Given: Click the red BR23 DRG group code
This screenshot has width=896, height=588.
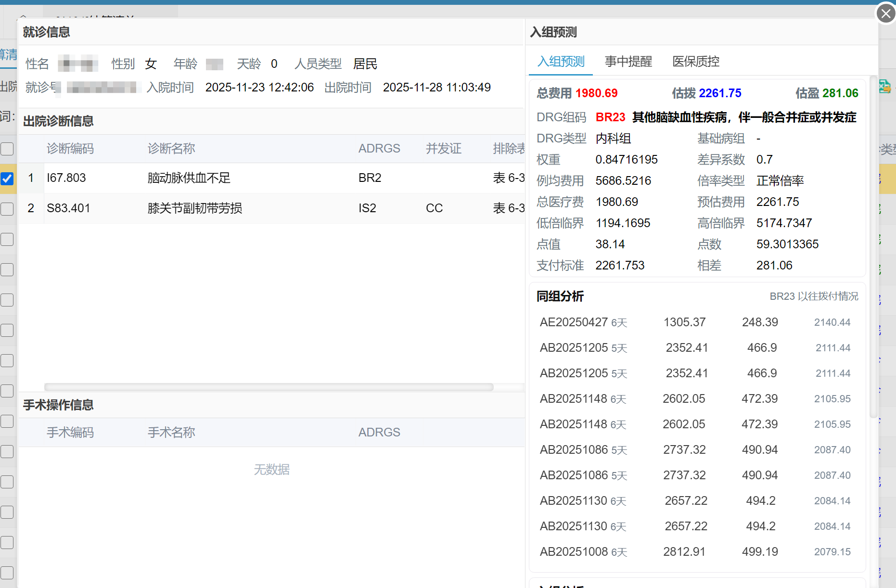Looking at the screenshot, I should pos(610,117).
